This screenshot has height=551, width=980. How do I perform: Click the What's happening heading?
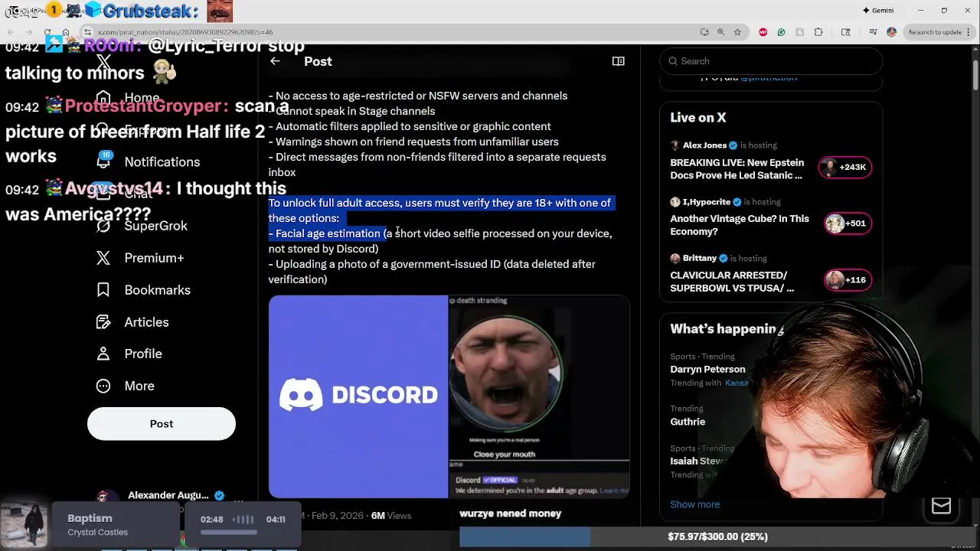(x=727, y=329)
